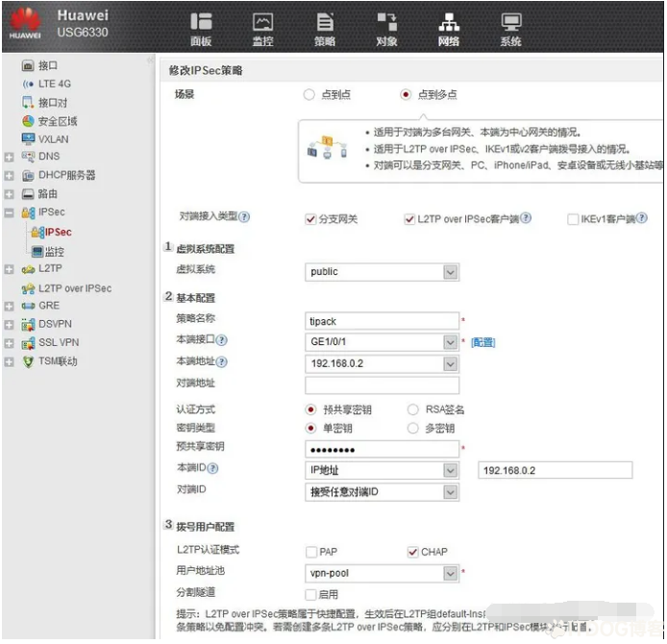Expand the DSVPN tree node
667x644 pixels.
pos(9,325)
